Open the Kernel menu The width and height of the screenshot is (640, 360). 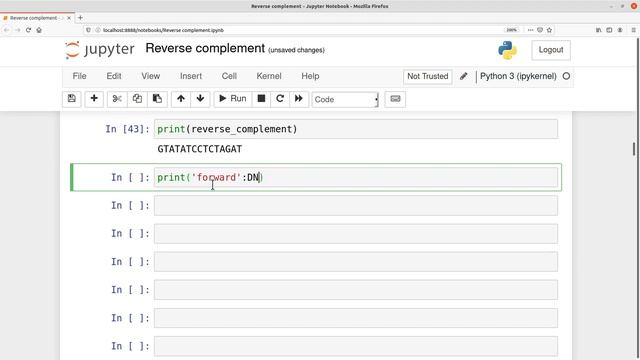coord(269,76)
